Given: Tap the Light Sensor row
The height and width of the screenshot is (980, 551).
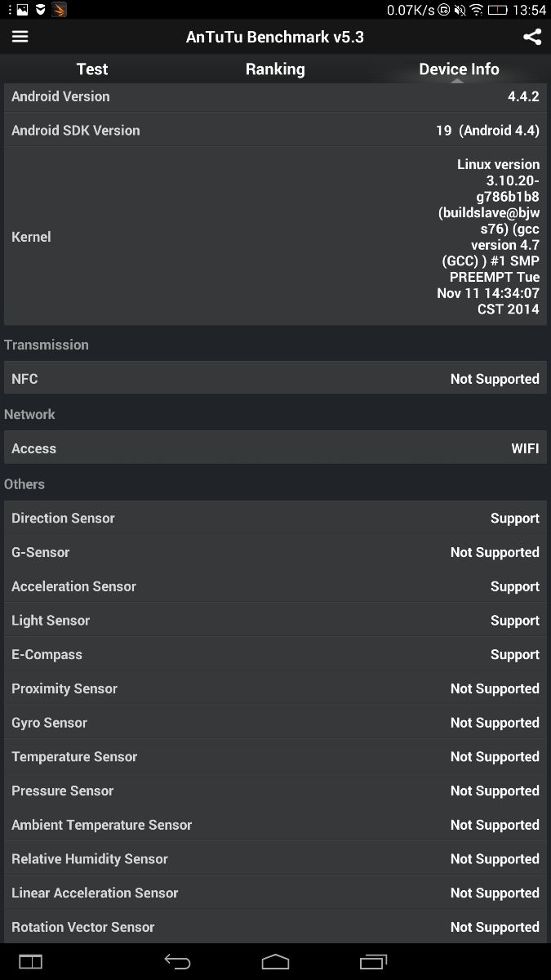Looking at the screenshot, I should click(275, 621).
